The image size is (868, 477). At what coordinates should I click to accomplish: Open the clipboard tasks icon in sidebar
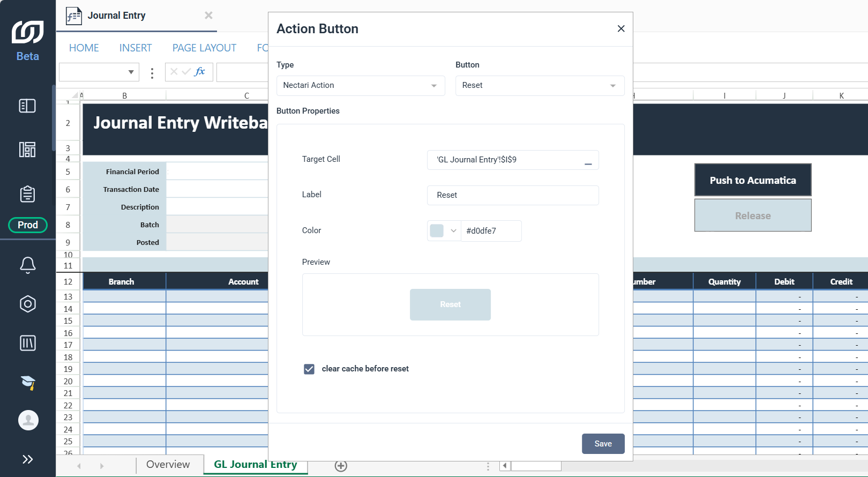pos(27,193)
